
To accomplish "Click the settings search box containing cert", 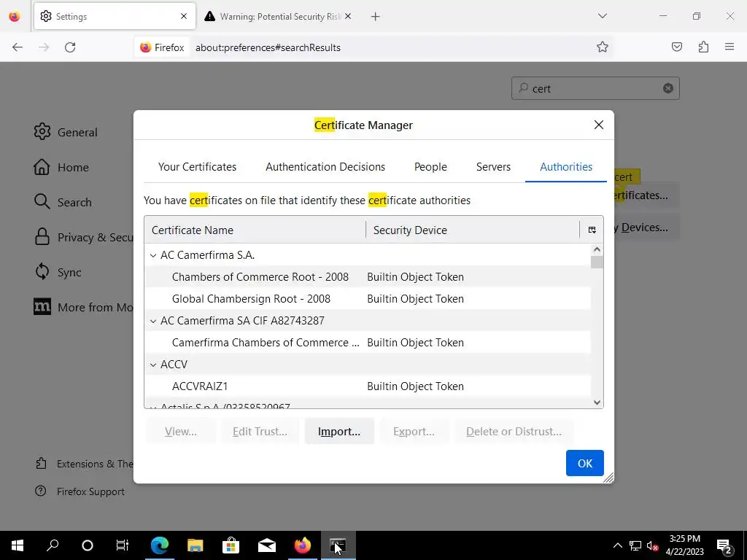I will coord(595,88).
